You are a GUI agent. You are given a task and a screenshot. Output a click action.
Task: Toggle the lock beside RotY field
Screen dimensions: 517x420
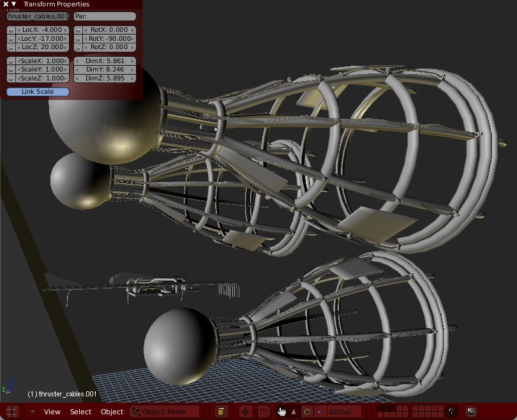coord(78,38)
